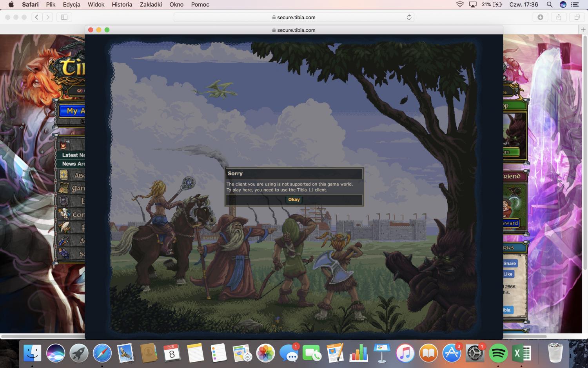Open the Historia menu
Screen dimensions: 588x368
tap(122, 5)
